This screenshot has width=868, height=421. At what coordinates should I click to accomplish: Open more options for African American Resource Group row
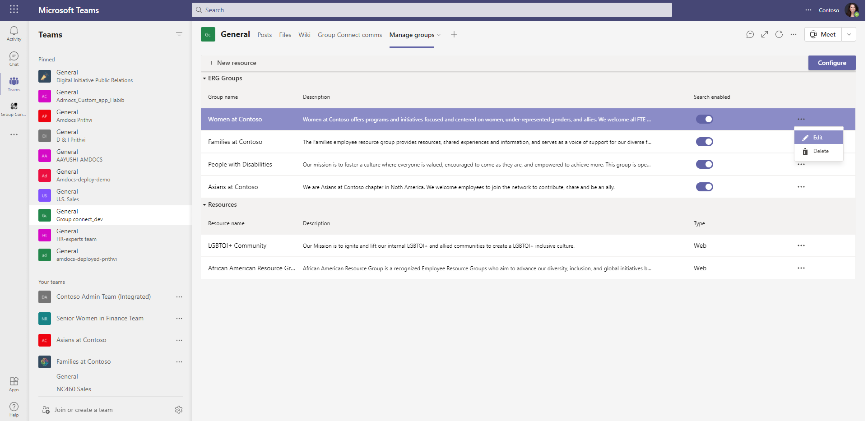point(801,268)
